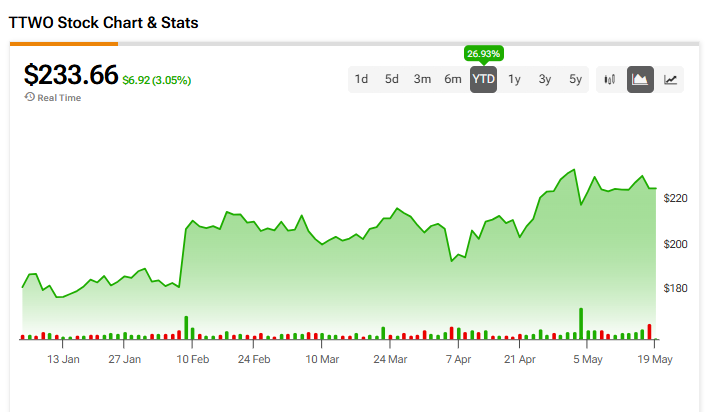Select the area chart view icon
The width and height of the screenshot is (707, 412).
[x=640, y=80]
